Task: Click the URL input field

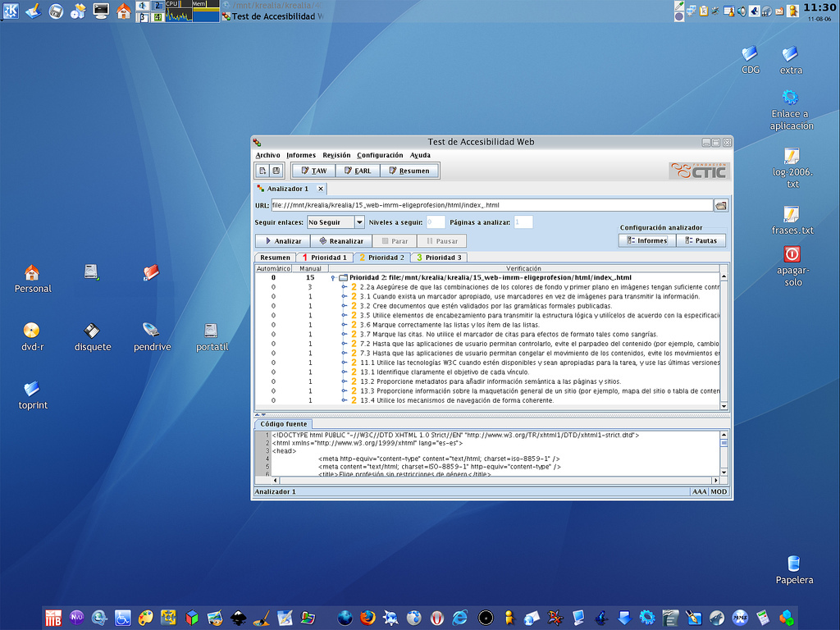Action: [x=492, y=205]
